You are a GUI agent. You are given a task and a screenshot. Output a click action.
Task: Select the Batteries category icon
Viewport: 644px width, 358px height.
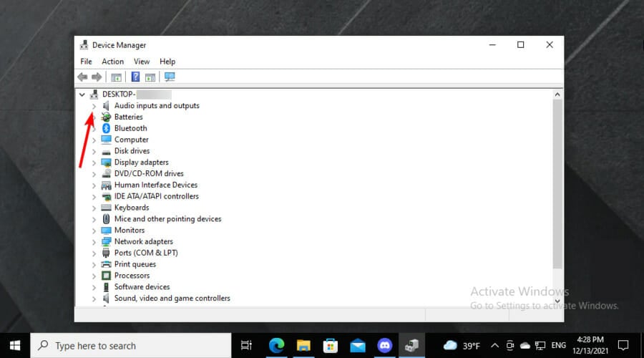[106, 117]
